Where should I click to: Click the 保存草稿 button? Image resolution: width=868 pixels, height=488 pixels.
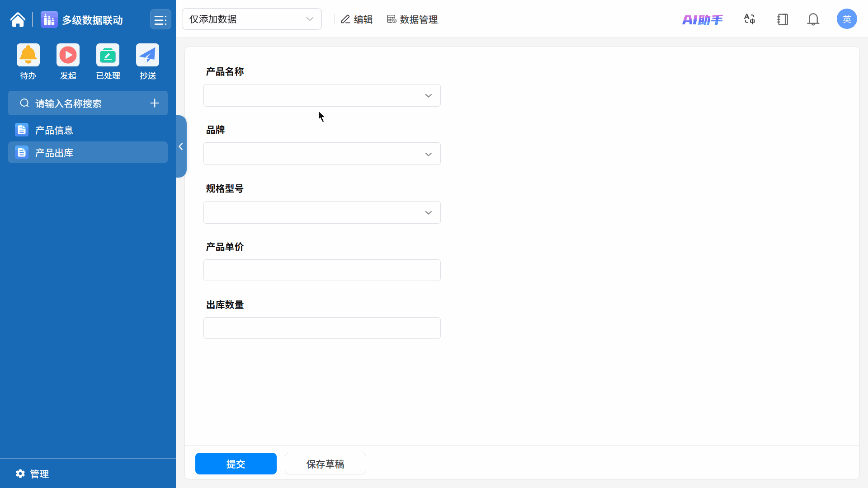point(325,464)
